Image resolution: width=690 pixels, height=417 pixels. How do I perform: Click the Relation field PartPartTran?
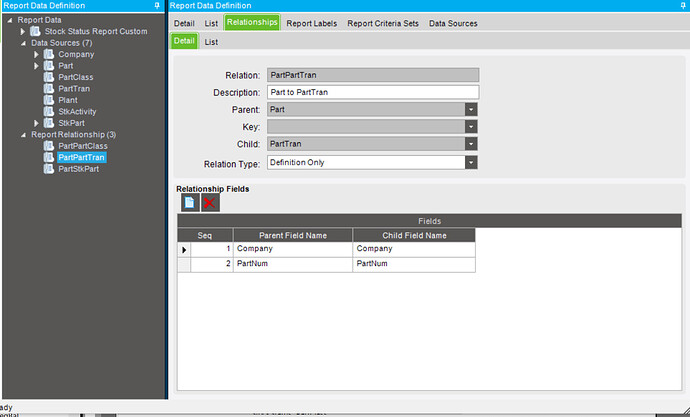pos(373,75)
